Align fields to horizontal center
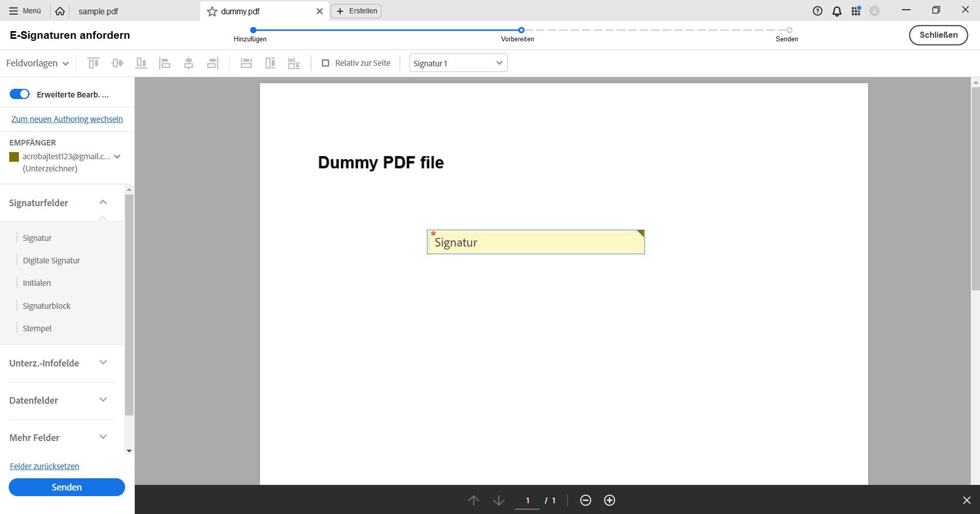This screenshot has height=514, width=980. (x=189, y=63)
